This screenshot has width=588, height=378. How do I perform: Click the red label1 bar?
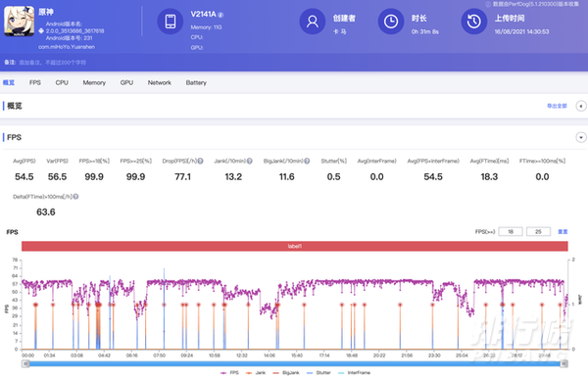[294, 246]
